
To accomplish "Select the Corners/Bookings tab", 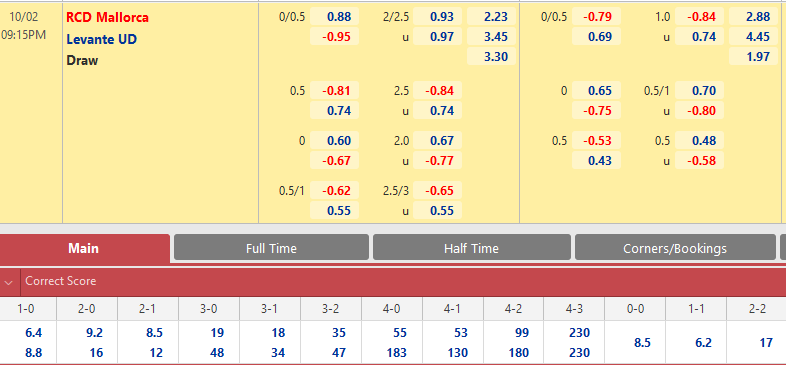I will (x=675, y=248).
